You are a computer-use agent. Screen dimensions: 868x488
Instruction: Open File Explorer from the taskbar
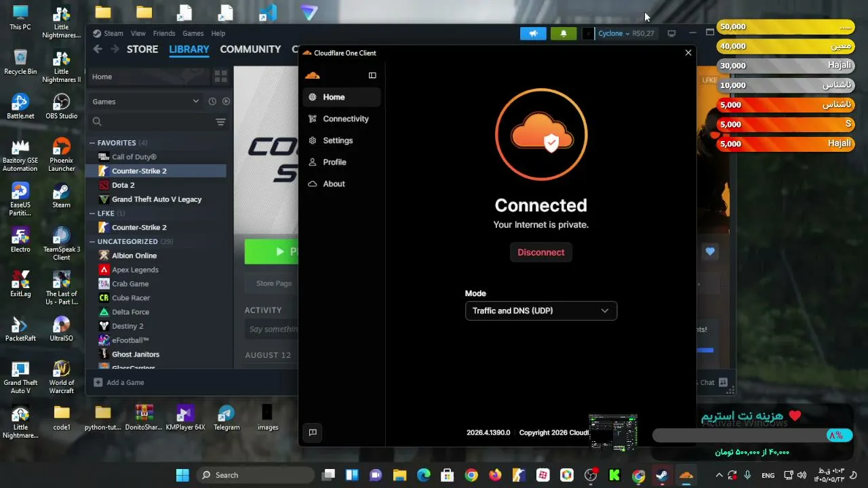pyautogui.click(x=399, y=475)
